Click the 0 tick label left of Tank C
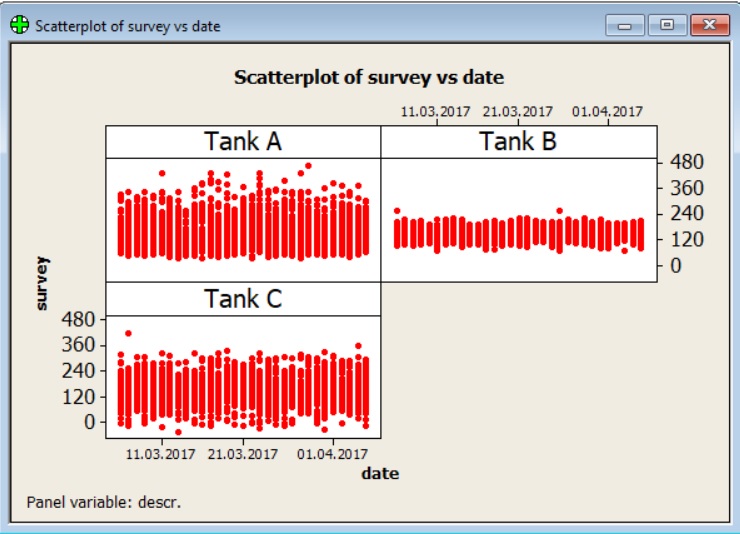Viewport: 740px width, 534px height. click(x=90, y=422)
